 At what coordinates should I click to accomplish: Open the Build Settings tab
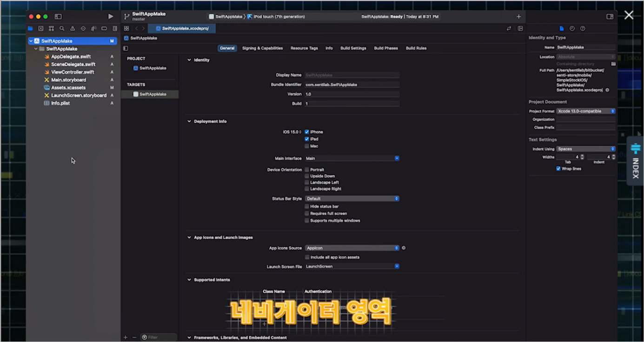(353, 48)
